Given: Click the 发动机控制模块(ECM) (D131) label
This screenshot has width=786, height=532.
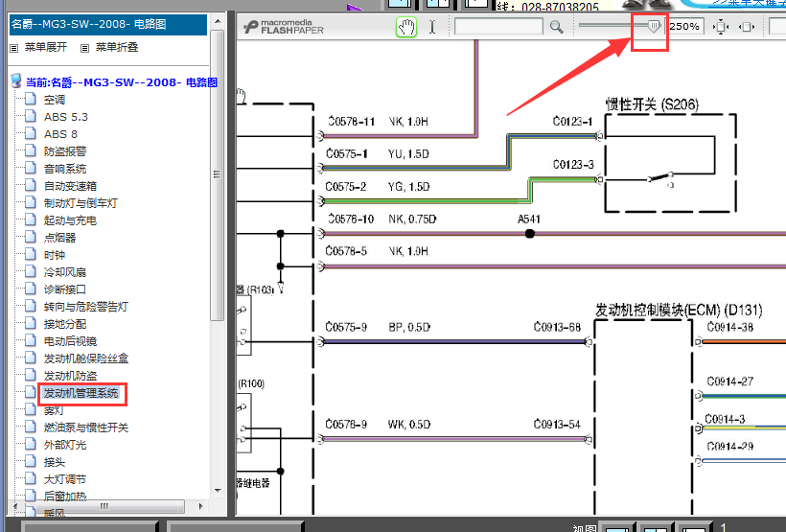Looking at the screenshot, I should point(679,310).
